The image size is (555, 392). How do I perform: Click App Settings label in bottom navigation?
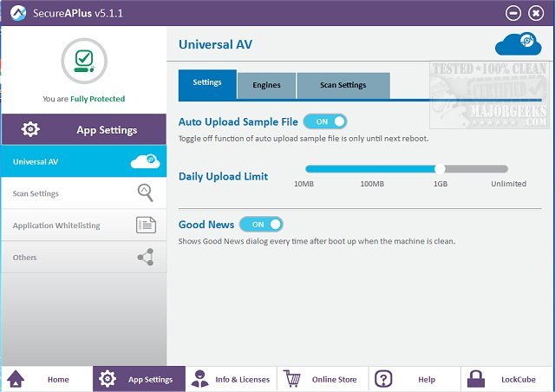tap(150, 380)
